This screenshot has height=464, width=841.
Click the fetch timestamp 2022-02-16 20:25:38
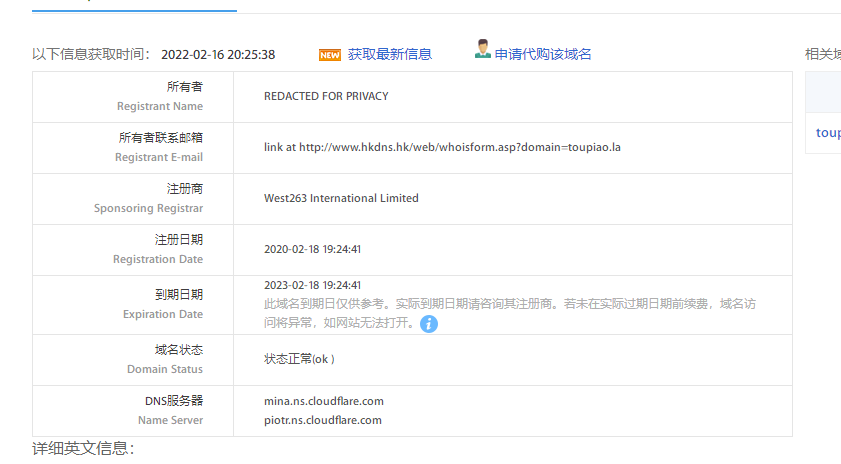217,54
